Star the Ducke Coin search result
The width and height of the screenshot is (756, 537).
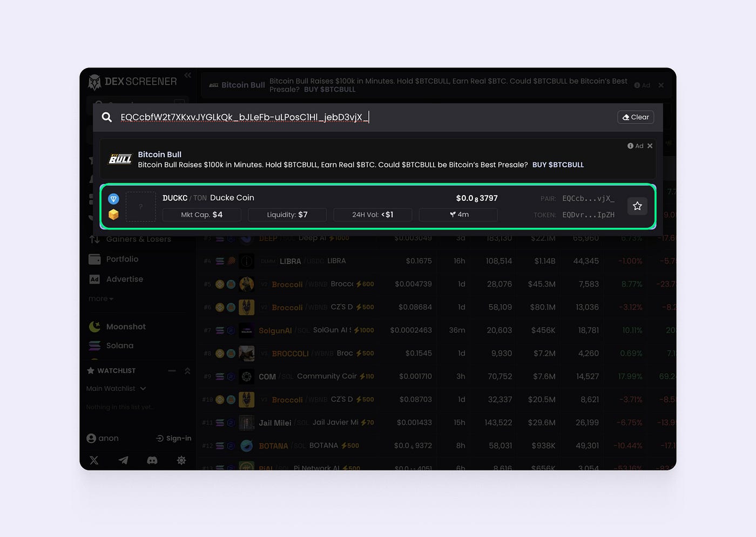tap(637, 206)
